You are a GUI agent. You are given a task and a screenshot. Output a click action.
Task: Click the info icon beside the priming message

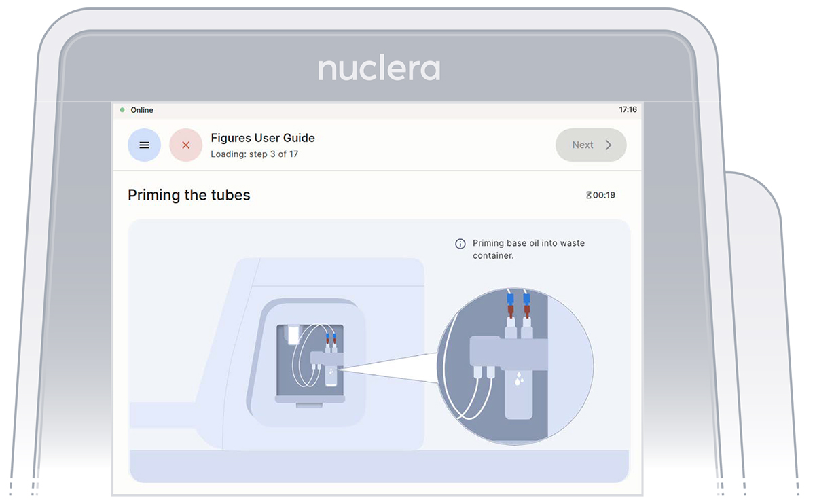coord(460,244)
